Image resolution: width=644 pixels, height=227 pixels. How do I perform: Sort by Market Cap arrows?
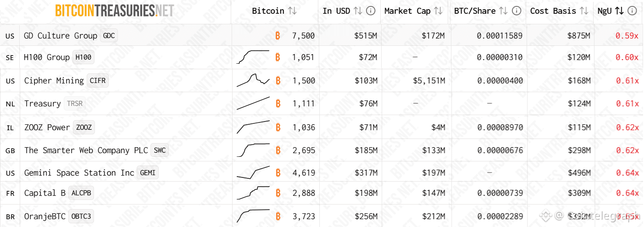pyautogui.click(x=438, y=11)
